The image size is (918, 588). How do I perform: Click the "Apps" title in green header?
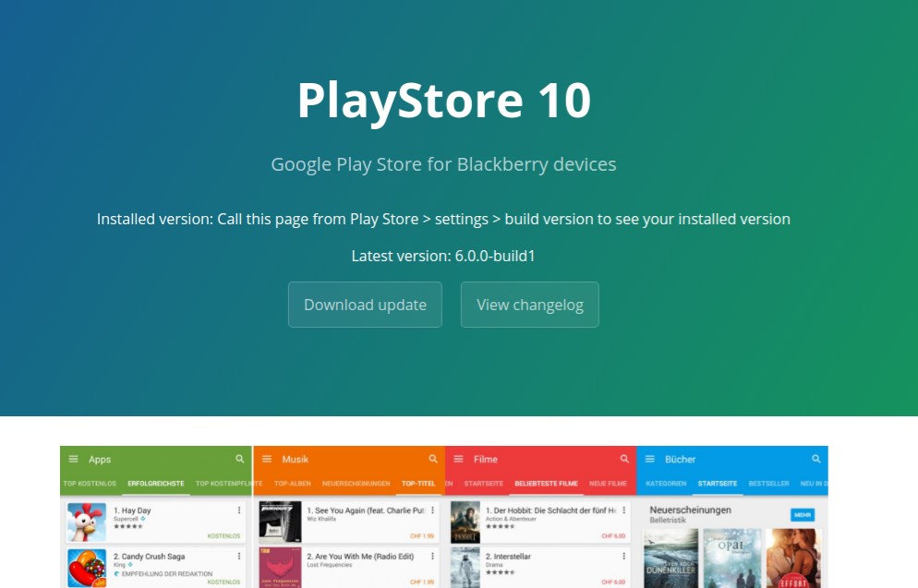point(100,460)
